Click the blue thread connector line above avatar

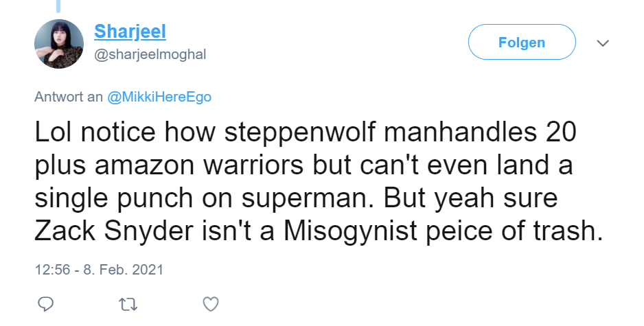[x=59, y=6]
